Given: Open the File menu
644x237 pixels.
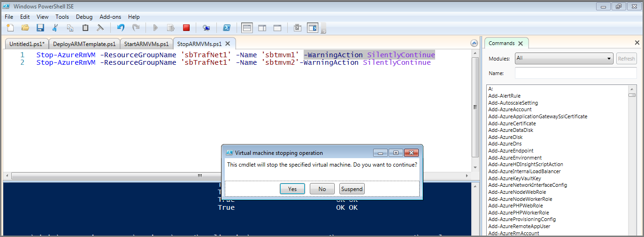Looking at the screenshot, I should (9, 16).
